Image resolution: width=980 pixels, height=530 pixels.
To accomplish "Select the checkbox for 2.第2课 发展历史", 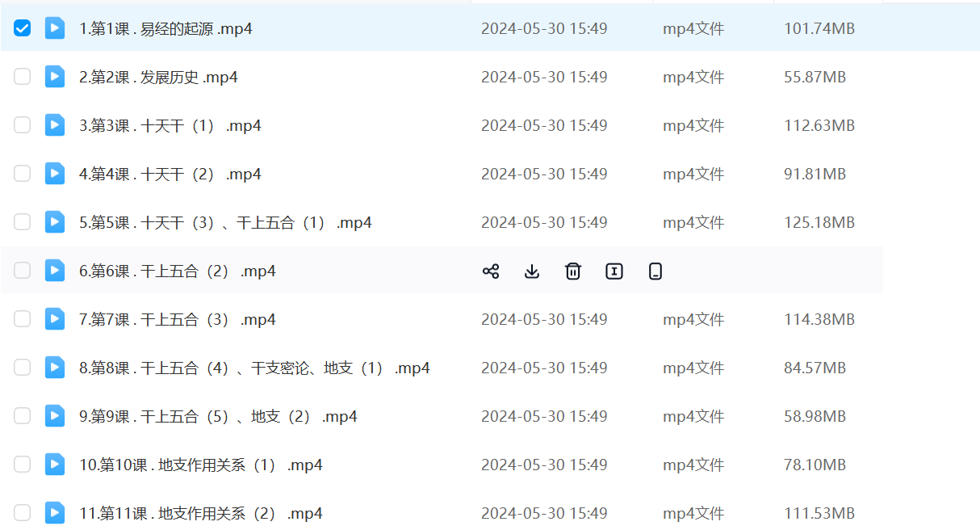I will [23, 77].
